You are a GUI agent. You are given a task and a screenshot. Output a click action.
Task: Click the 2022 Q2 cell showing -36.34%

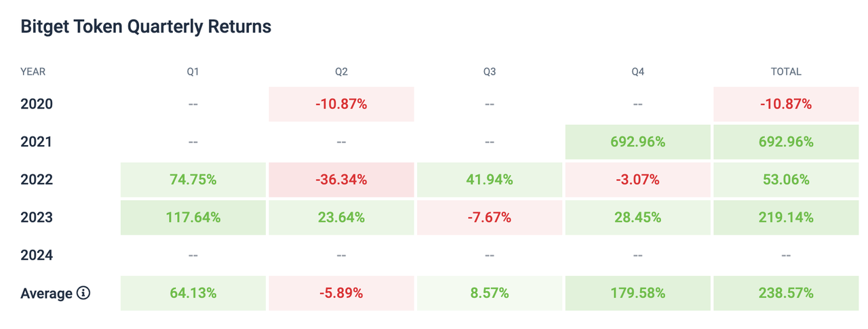point(341,180)
